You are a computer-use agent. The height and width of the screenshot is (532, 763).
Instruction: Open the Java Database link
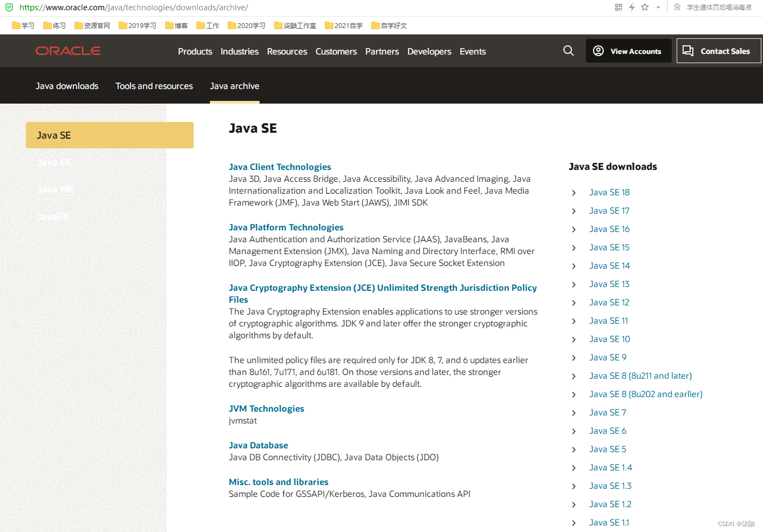[258, 445]
